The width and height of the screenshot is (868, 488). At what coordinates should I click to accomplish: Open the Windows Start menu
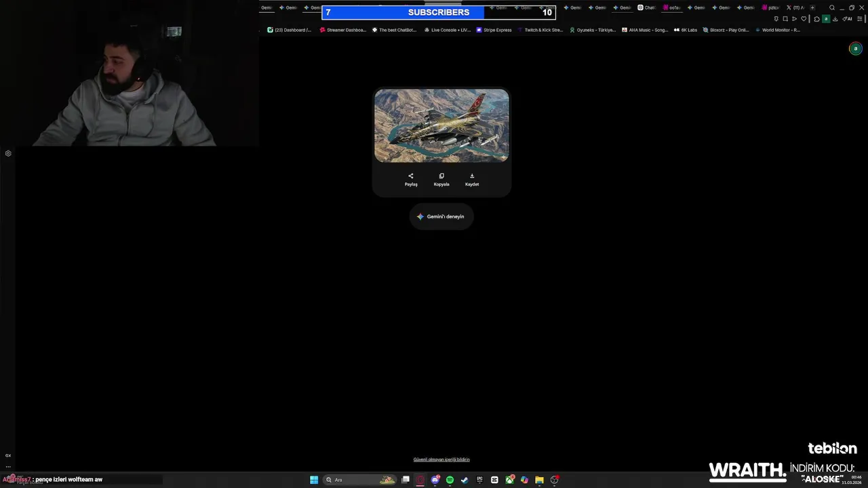[314, 480]
